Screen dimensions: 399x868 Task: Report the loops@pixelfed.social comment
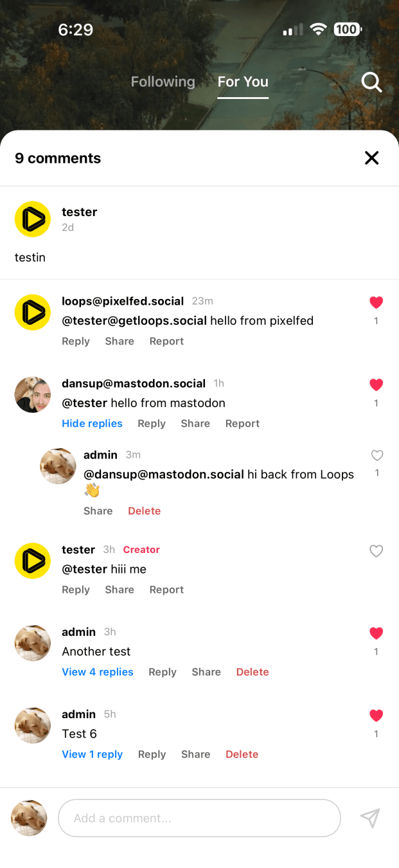(x=166, y=341)
